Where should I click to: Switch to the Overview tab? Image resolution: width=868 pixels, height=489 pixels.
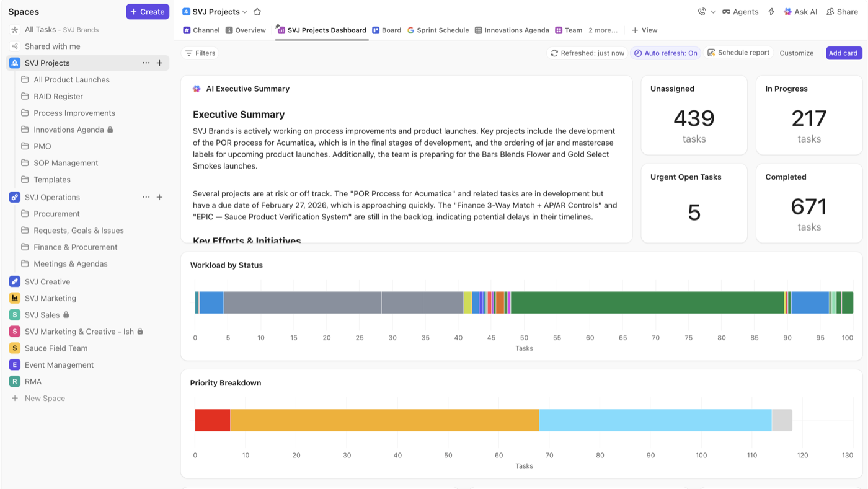246,30
